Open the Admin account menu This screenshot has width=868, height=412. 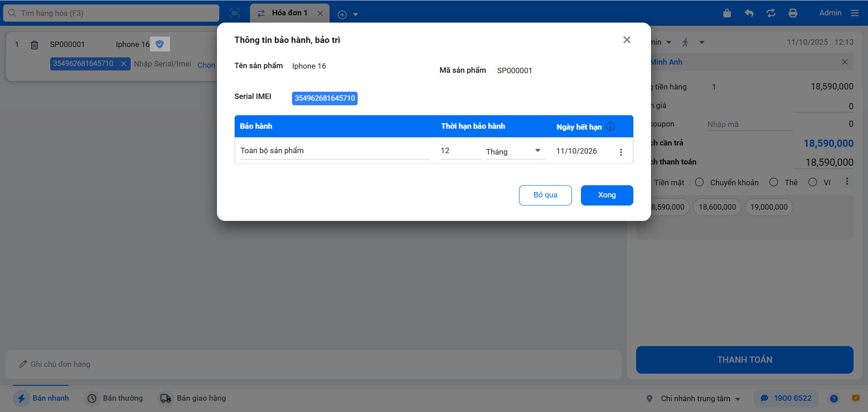[x=830, y=13]
